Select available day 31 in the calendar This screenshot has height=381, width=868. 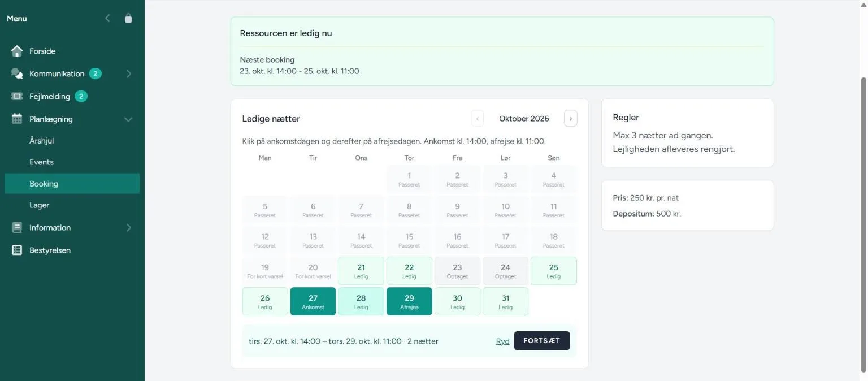[506, 301]
